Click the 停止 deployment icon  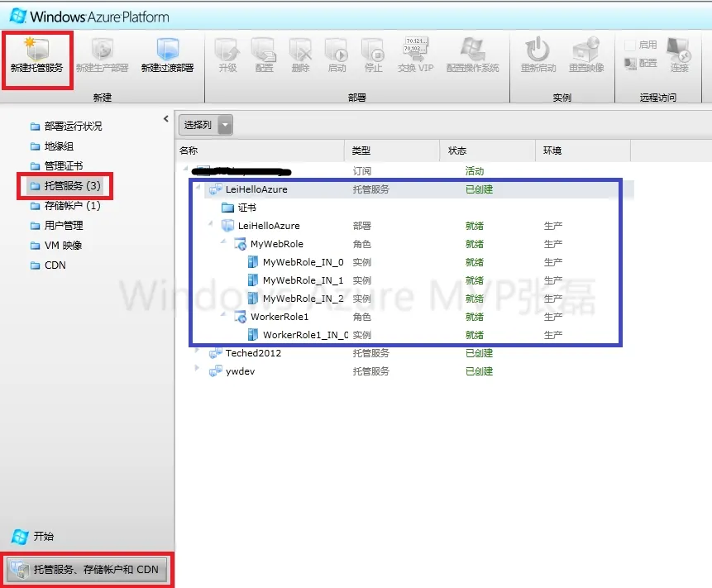[x=373, y=50]
